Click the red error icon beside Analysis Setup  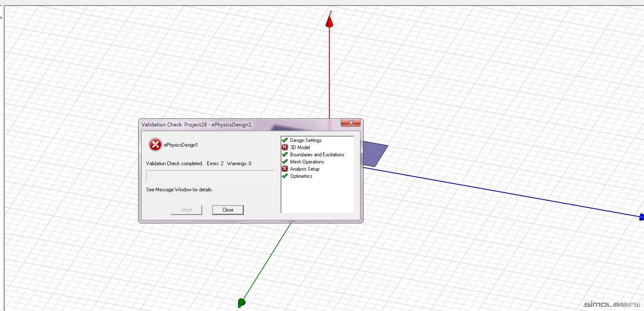click(285, 169)
